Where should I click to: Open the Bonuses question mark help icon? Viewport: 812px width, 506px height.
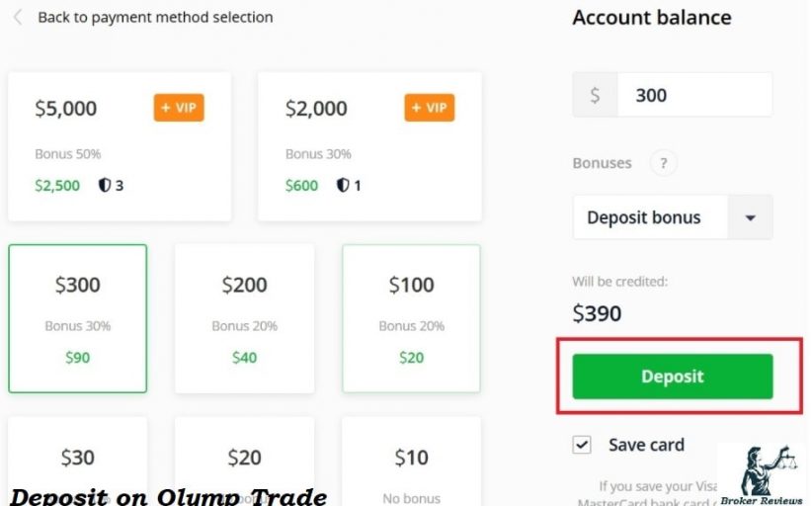(664, 163)
